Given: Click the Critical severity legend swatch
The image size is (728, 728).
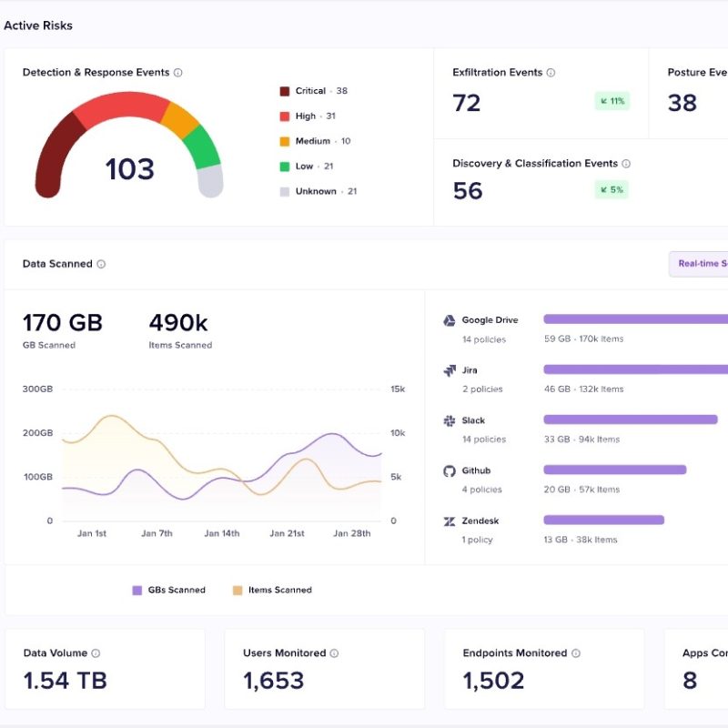Looking at the screenshot, I should [285, 91].
